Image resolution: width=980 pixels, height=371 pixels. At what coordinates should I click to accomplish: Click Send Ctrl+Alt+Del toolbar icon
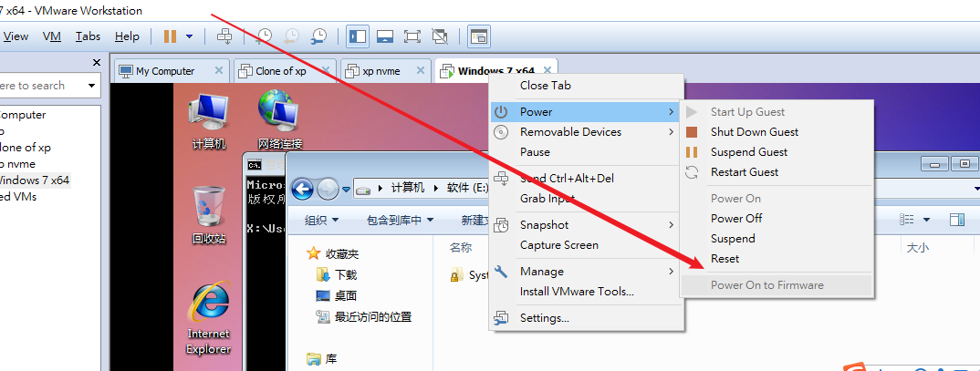(224, 36)
